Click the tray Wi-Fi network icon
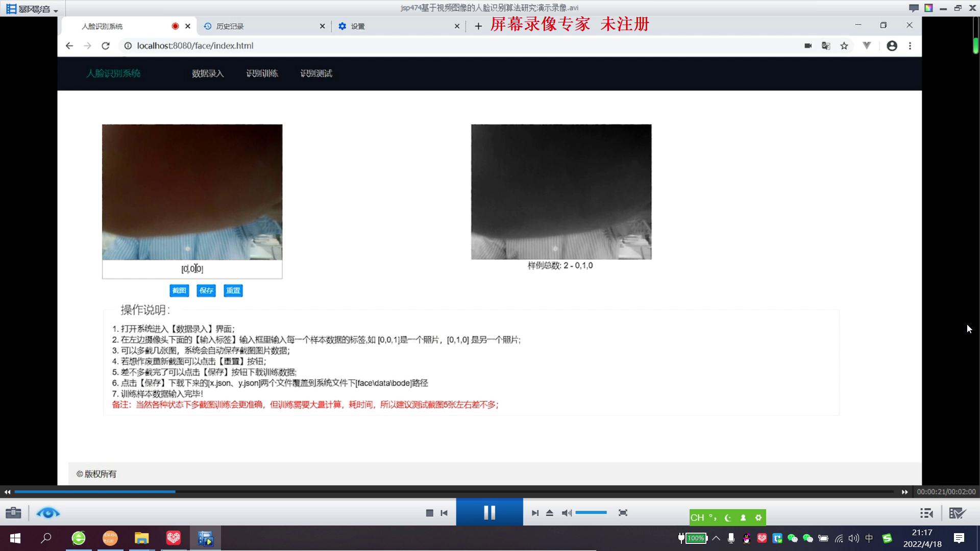The width and height of the screenshot is (980, 551). (839, 538)
